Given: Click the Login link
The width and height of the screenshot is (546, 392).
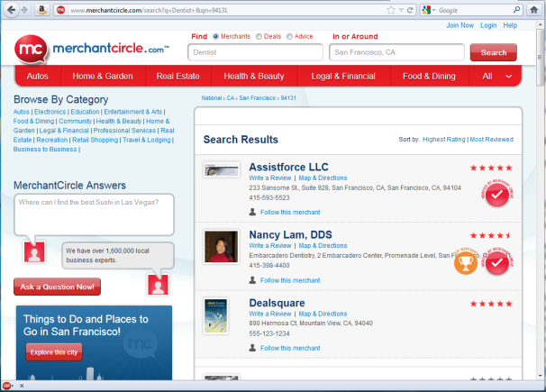Looking at the screenshot, I should coord(488,25).
